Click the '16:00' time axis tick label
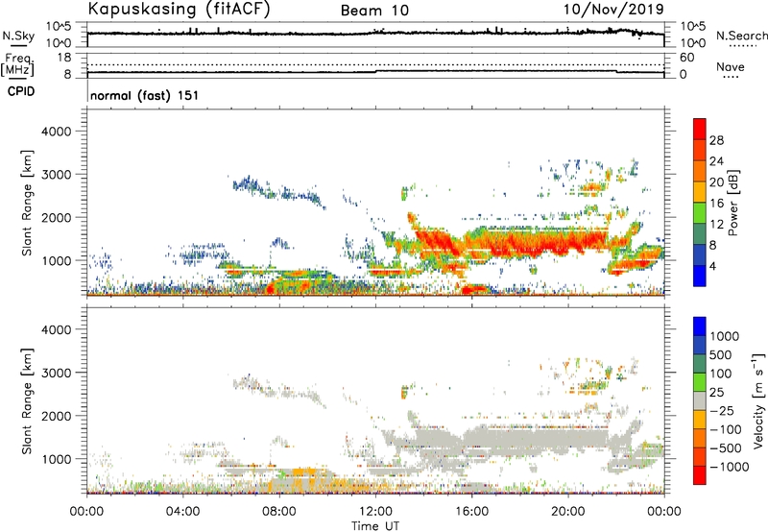The width and height of the screenshot is (768, 532). tap(471, 512)
